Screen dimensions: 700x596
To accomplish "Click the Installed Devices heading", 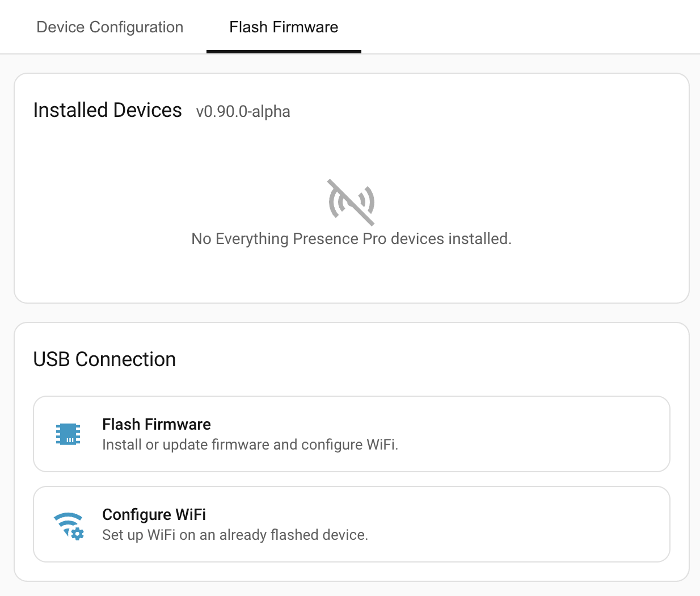I will (107, 110).
